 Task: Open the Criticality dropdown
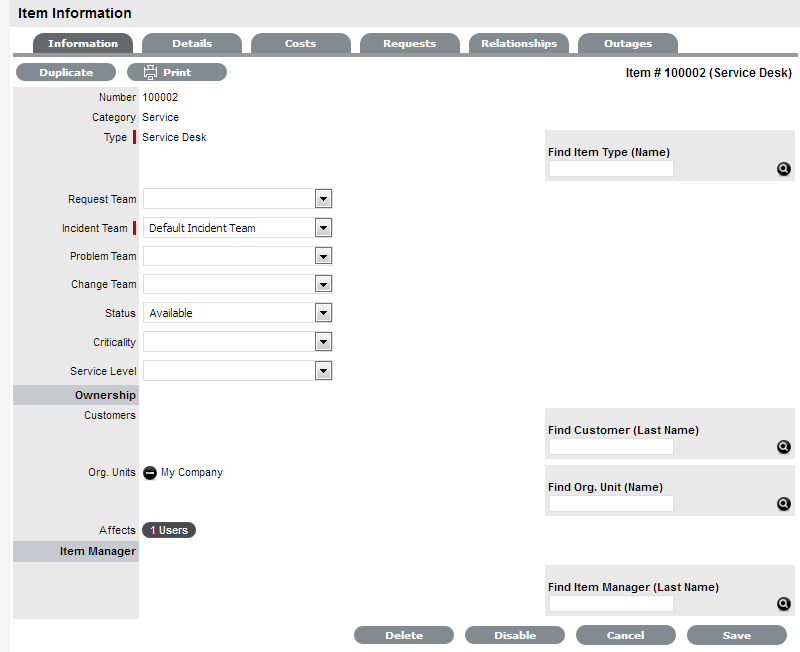pos(238,342)
